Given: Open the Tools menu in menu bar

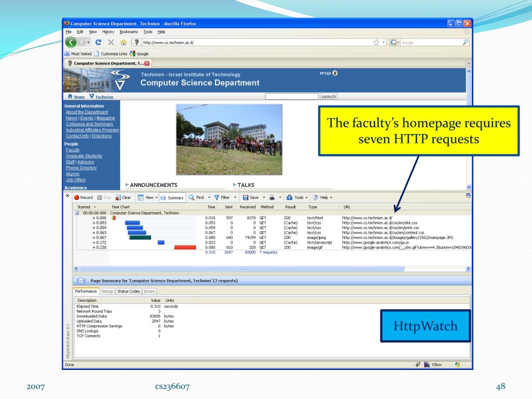Looking at the screenshot, I should coord(148,32).
